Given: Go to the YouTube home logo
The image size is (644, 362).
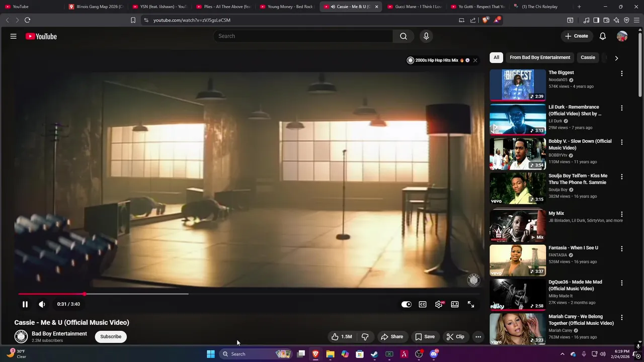Looking at the screenshot, I should tap(41, 36).
